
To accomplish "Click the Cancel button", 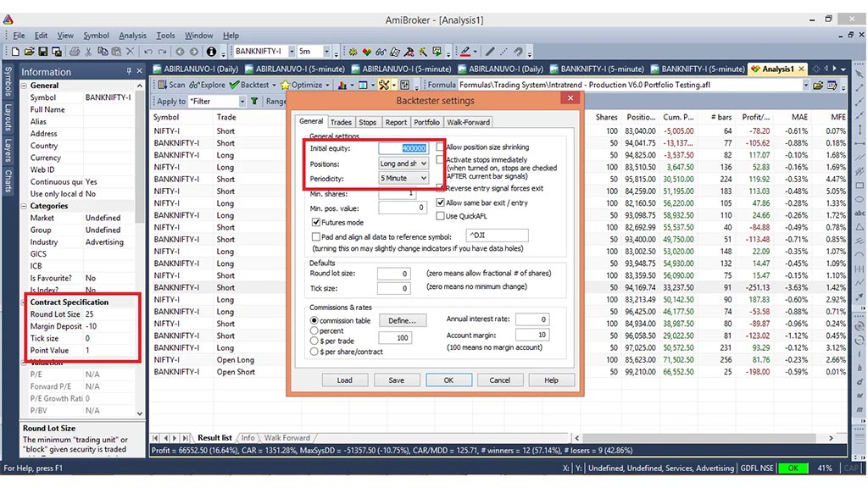I will click(x=500, y=380).
